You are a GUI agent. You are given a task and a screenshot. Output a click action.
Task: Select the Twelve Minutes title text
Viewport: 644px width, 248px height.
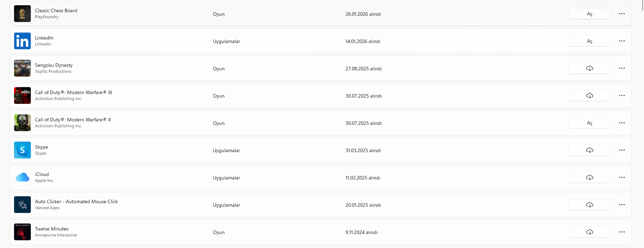pyautogui.click(x=52, y=229)
